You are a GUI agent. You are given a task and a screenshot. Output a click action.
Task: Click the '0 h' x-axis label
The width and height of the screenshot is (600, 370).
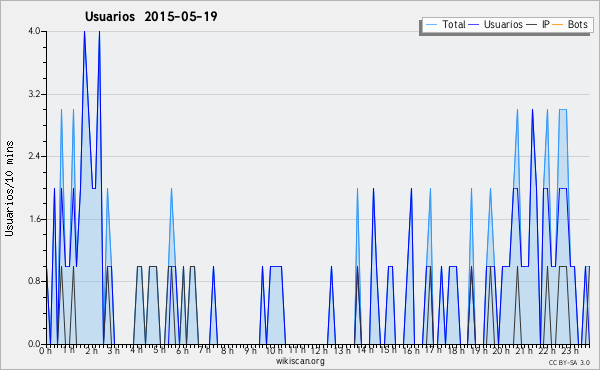[x=46, y=351]
